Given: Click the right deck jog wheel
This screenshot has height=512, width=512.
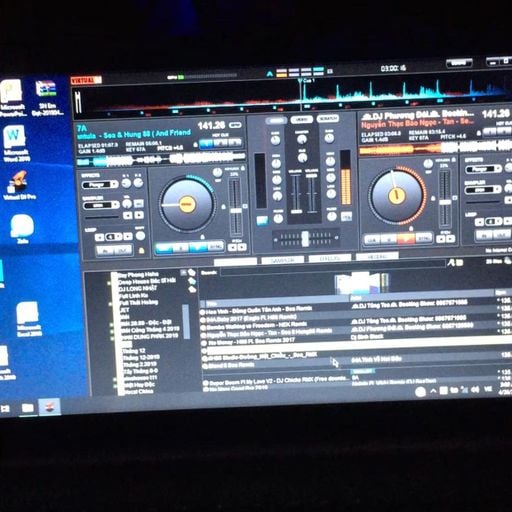Looking at the screenshot, I should pyautogui.click(x=396, y=195).
